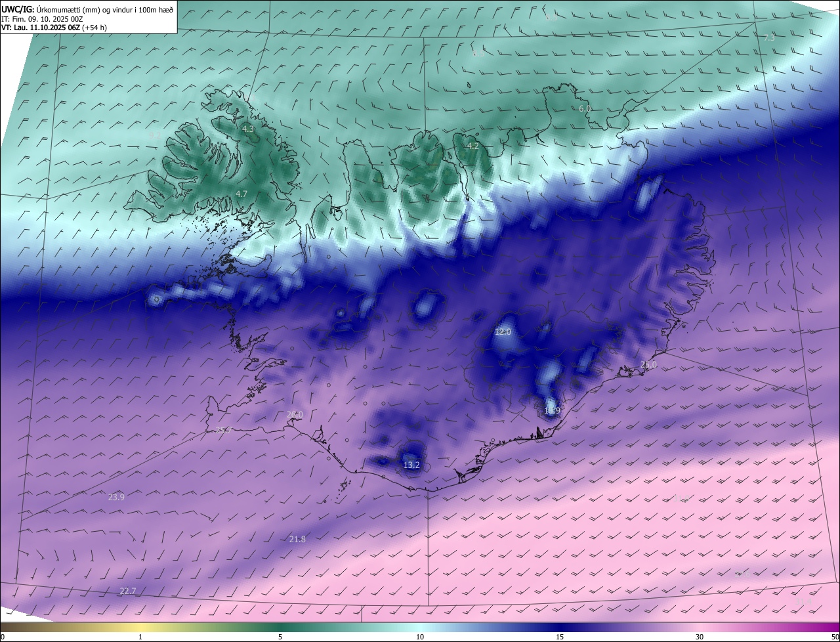Click the valid time 'VT: Lau. 11.10.2025 06Z (+54 h)'
The height and width of the screenshot is (642, 840).
point(54,28)
